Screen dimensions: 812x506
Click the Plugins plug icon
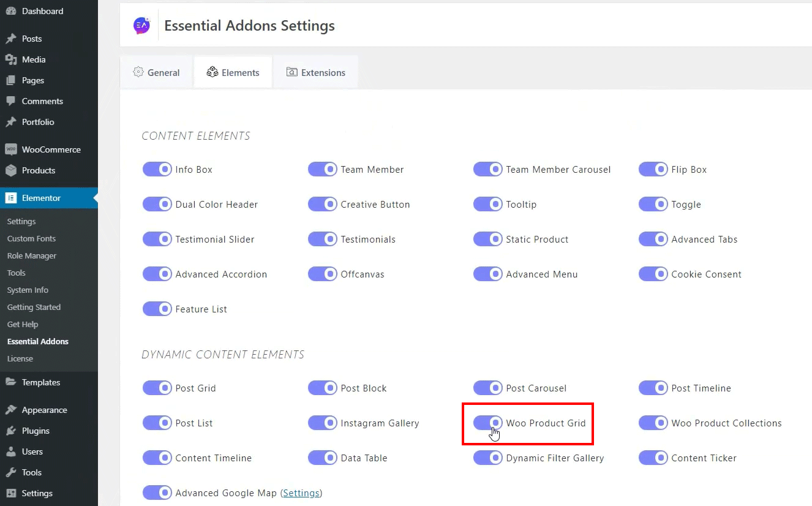[11, 431]
